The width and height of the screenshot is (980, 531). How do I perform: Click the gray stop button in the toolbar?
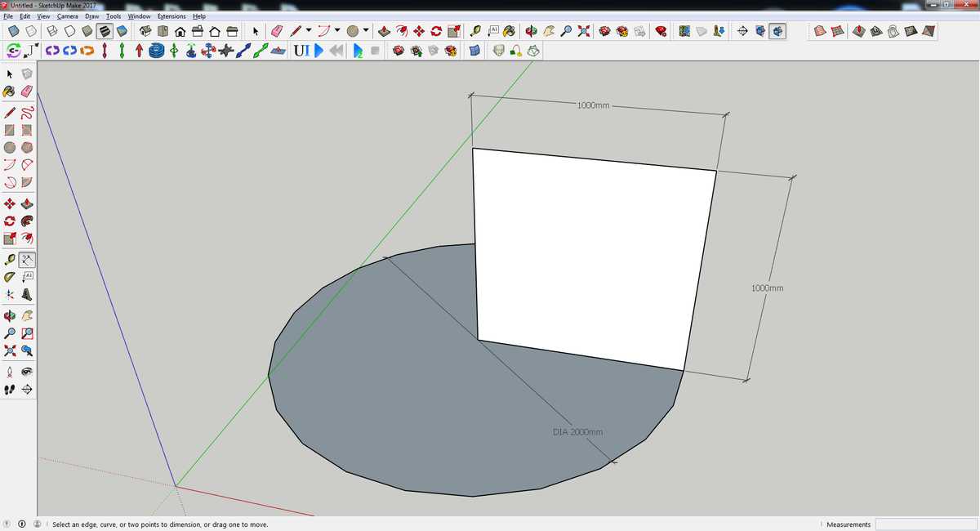375,51
